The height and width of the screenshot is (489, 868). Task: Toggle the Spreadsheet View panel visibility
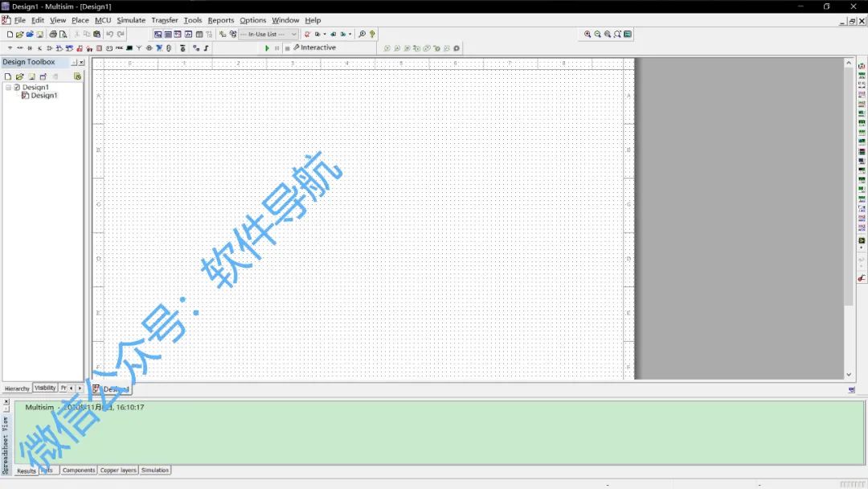coord(168,35)
